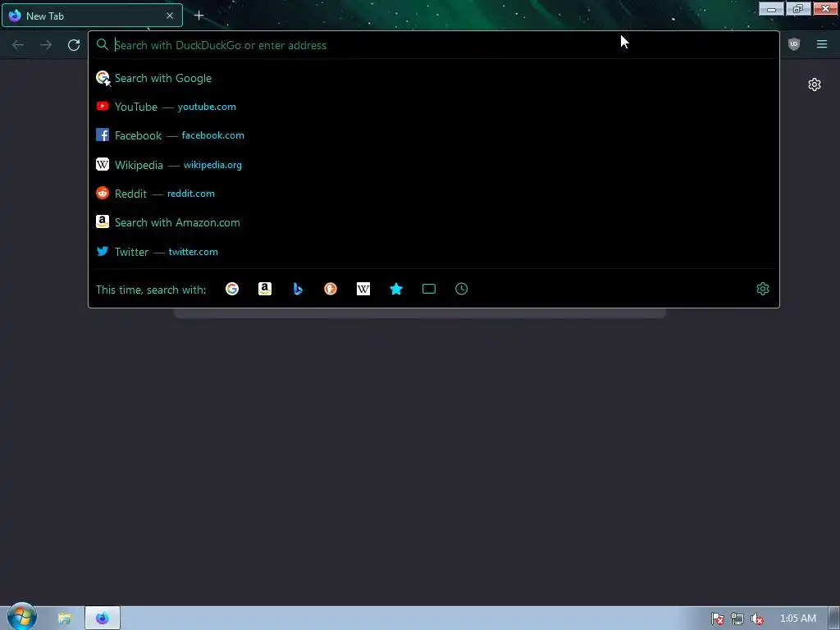Minimize the Firefox window
This screenshot has width=840, height=630.
[771, 8]
